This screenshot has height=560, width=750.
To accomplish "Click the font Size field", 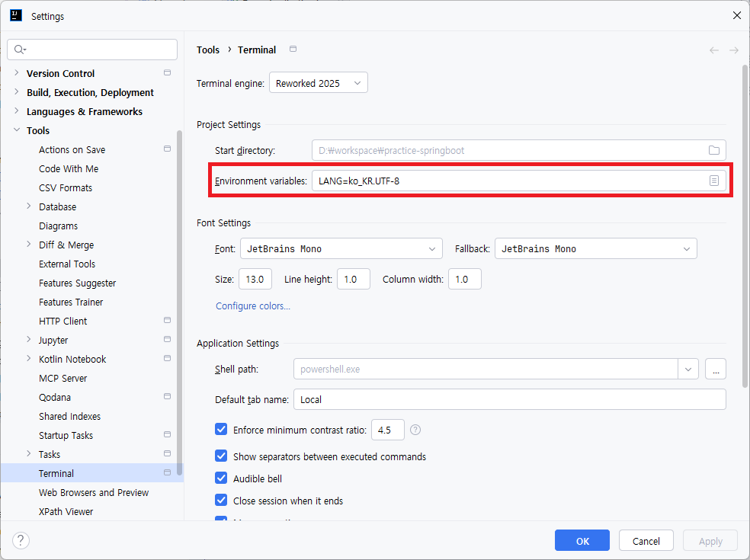I will [255, 280].
